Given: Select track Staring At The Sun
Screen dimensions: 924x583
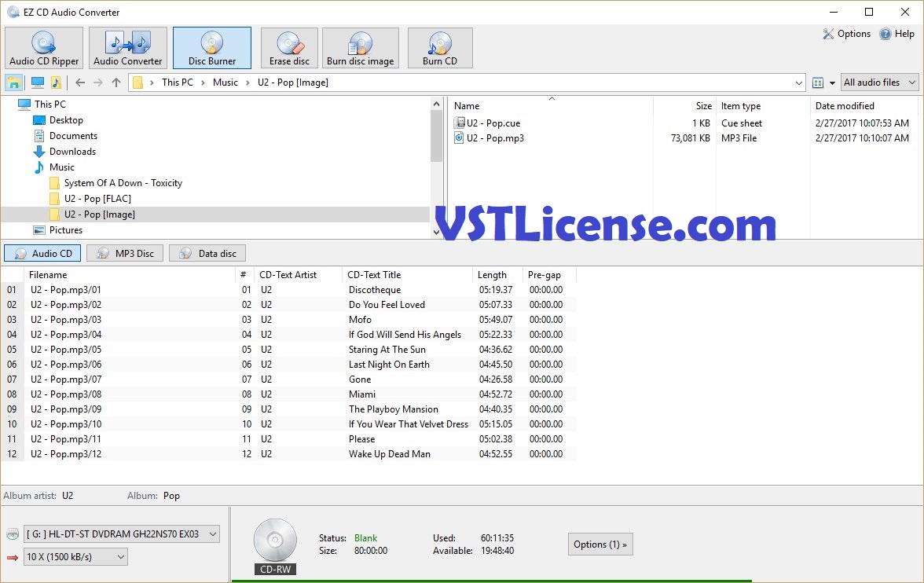Looking at the screenshot, I should pyautogui.click(x=387, y=350).
